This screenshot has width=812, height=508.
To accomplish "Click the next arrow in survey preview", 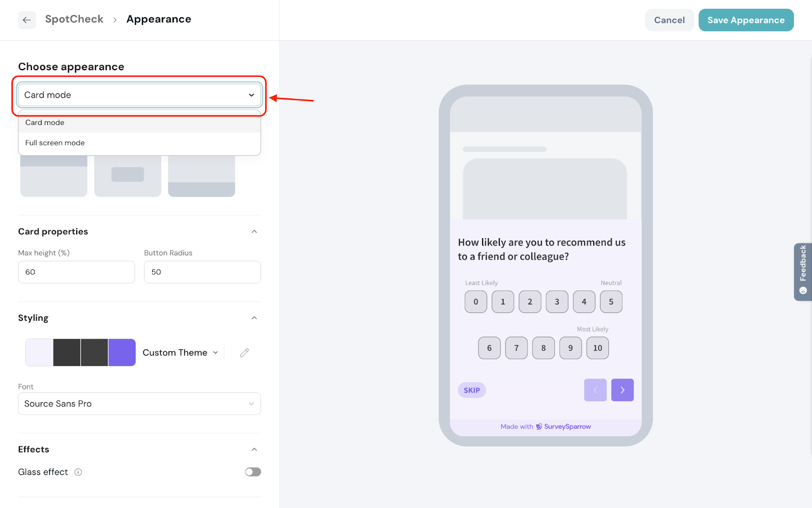I will click(x=622, y=390).
